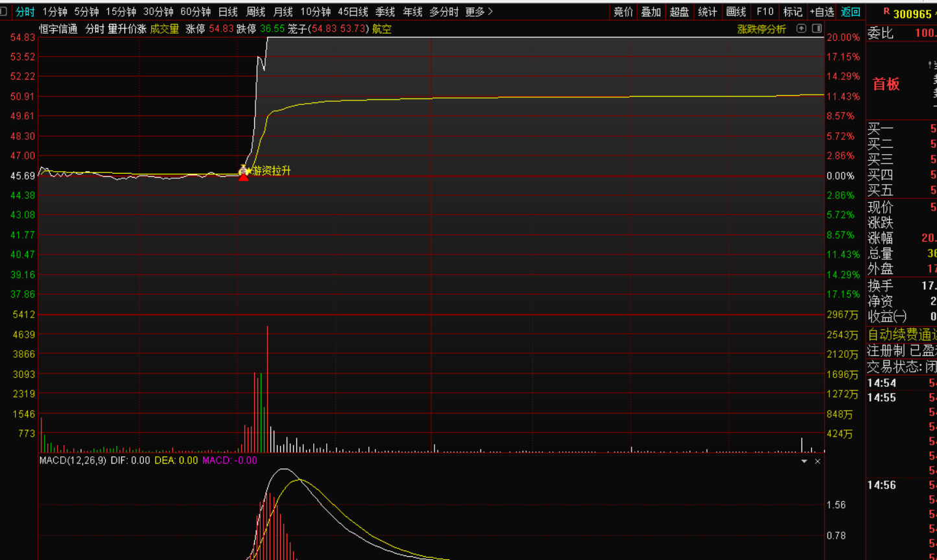Toggle the 叠加 overlay option
This screenshot has width=937, height=560.
[651, 12]
